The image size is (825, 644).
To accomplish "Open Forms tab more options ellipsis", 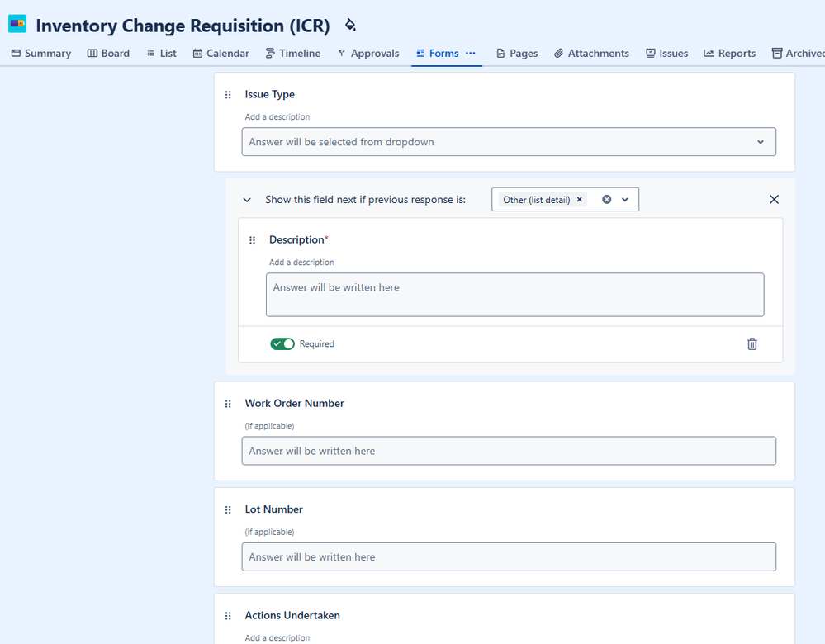I will click(x=471, y=53).
